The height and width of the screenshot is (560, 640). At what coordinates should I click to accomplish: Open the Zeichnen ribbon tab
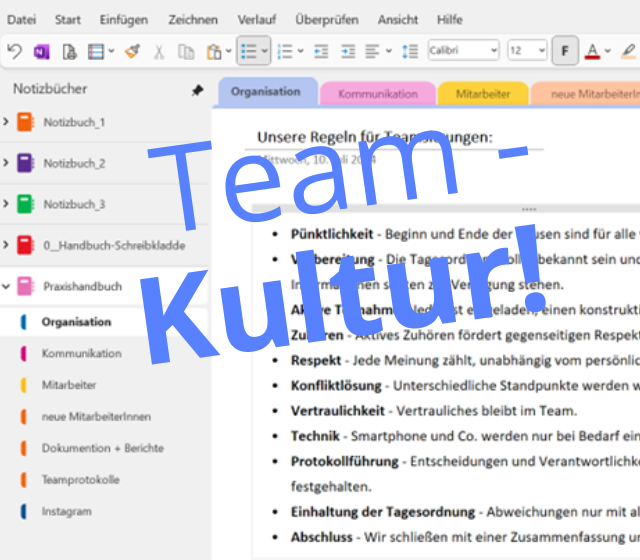point(193,20)
